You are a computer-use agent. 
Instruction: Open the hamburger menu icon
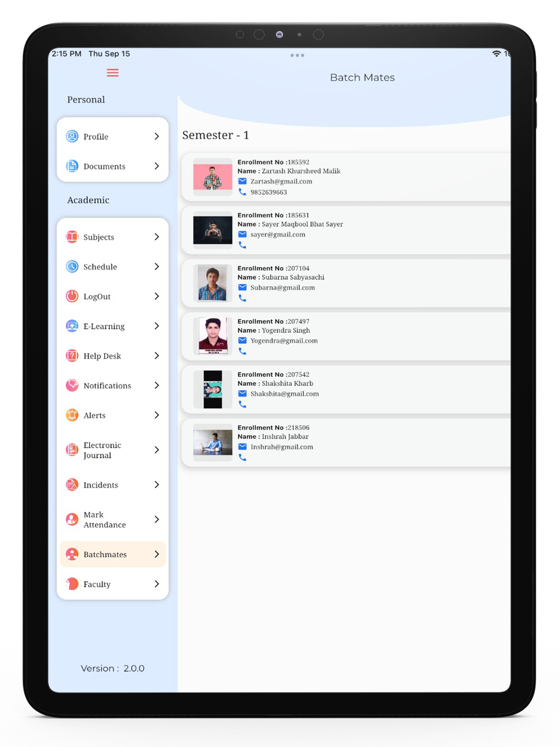click(x=113, y=73)
